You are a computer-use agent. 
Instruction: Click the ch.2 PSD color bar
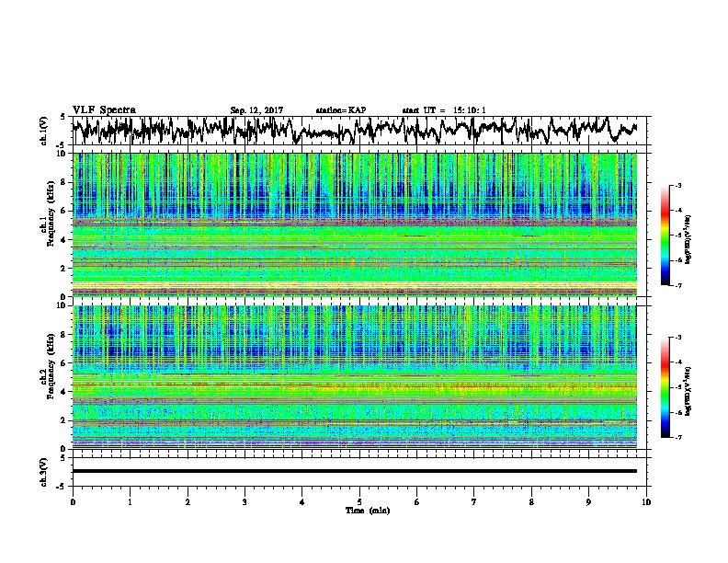[x=665, y=387]
